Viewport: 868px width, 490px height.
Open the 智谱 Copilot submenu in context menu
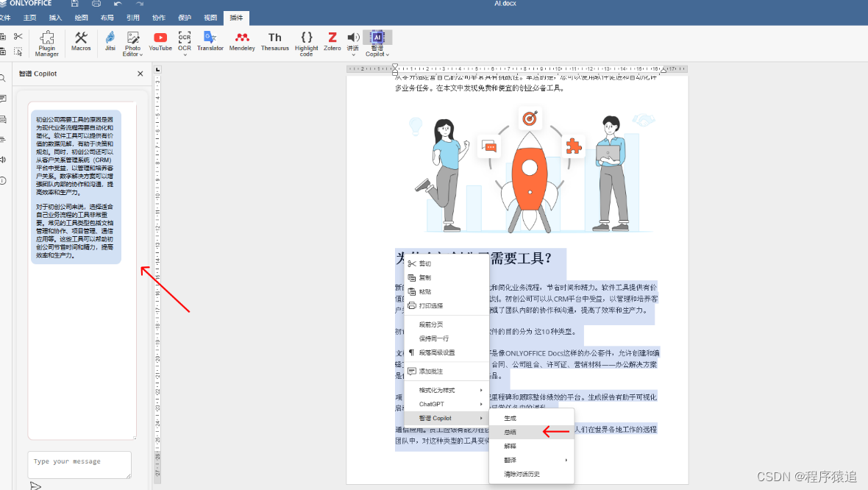click(x=447, y=418)
